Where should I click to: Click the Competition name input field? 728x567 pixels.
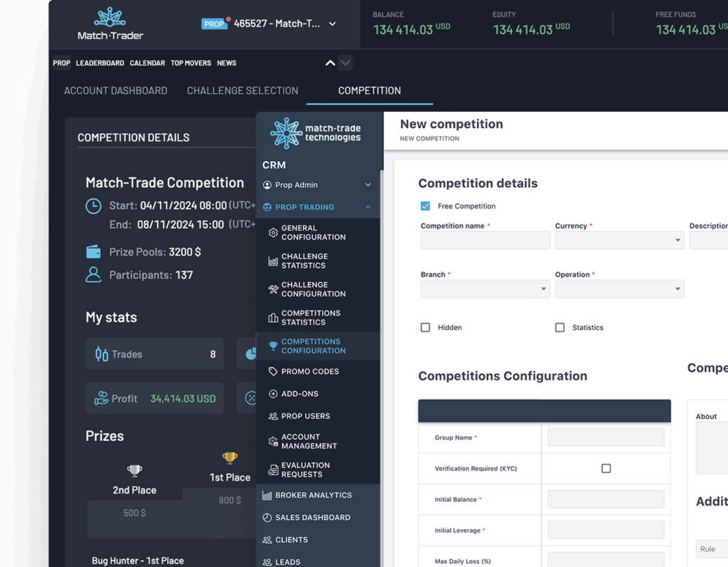click(485, 240)
